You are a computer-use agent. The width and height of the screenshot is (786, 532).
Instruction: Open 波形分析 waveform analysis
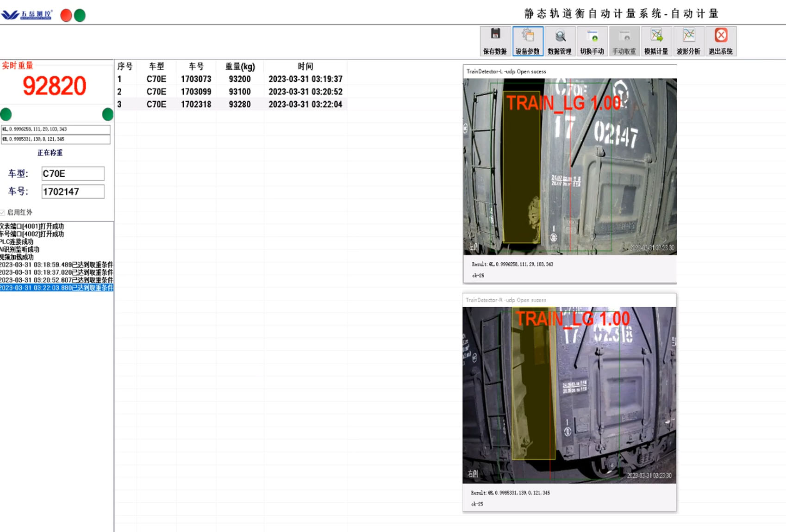point(688,41)
